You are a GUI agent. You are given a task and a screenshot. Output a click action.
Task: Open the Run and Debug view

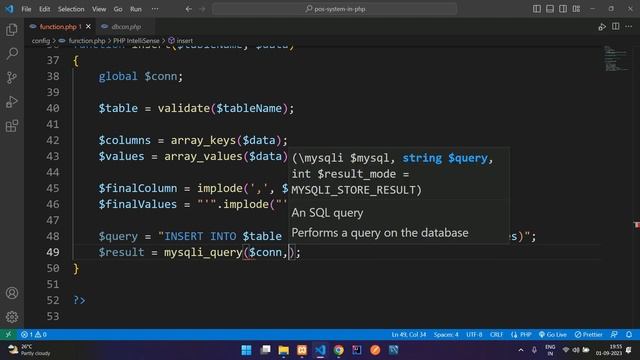tap(12, 102)
